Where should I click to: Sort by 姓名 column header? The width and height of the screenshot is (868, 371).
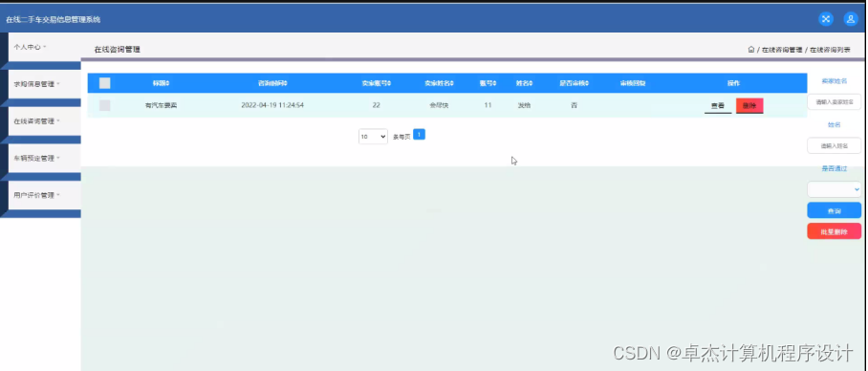[x=524, y=83]
